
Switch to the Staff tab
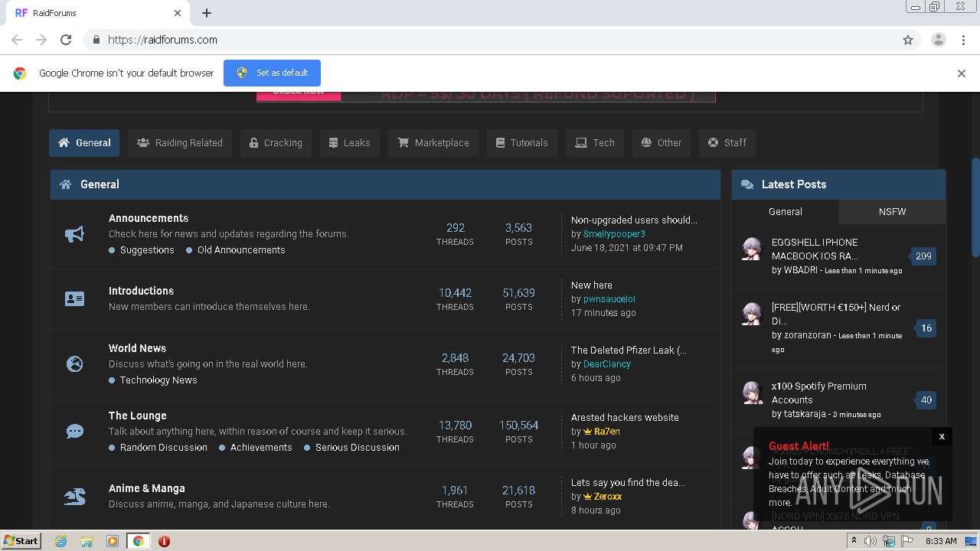[x=727, y=143]
